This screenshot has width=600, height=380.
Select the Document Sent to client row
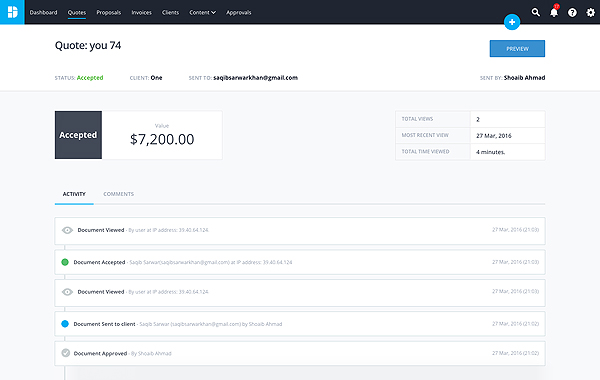pyautogui.click(x=300, y=324)
